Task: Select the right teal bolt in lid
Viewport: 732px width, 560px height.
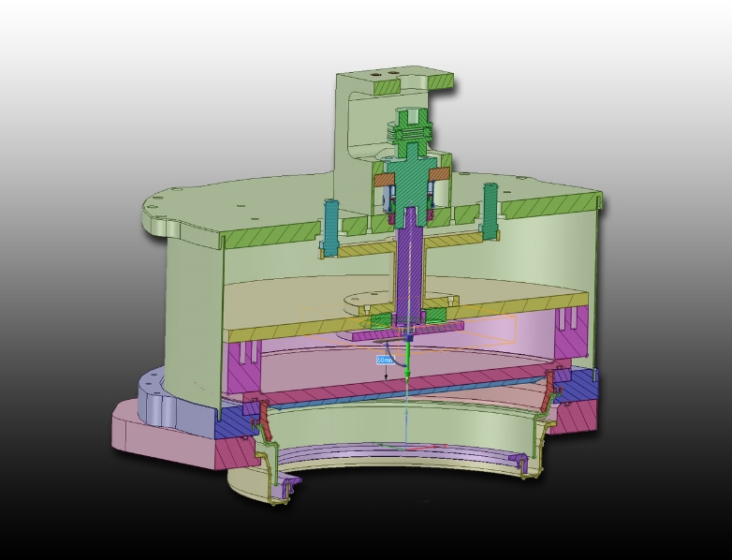Action: click(489, 212)
